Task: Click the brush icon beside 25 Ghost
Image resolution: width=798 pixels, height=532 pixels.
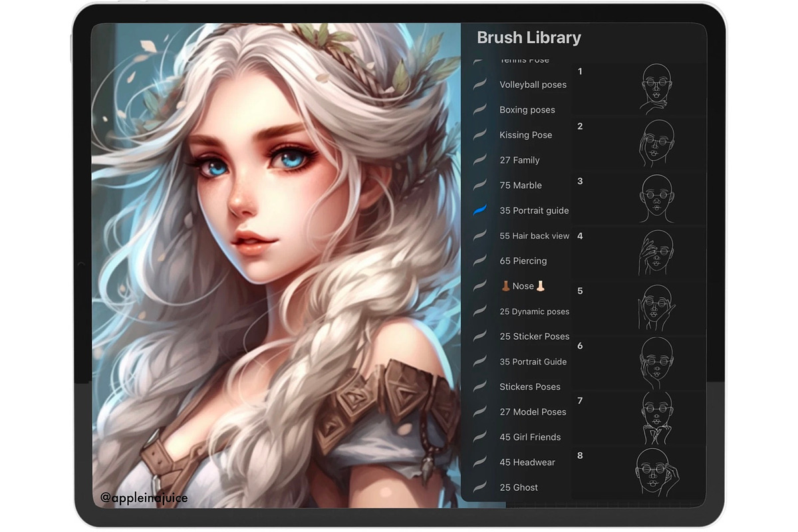Action: pos(479,487)
